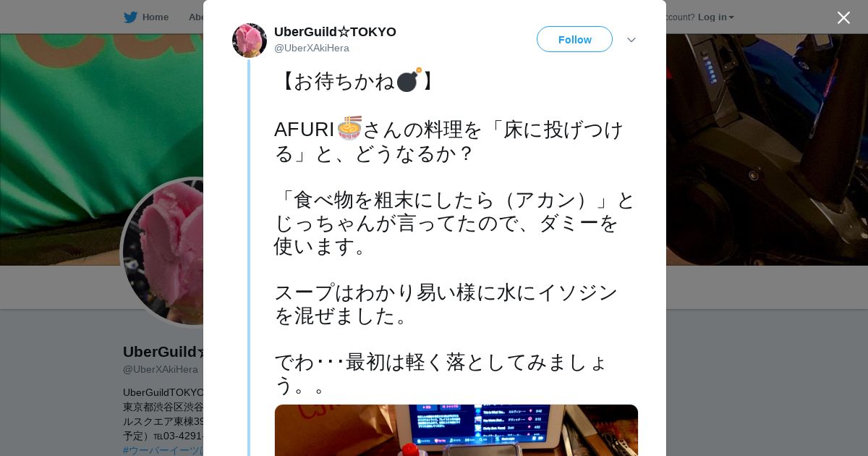Click the #ウーバーイーツ hashtag link
This screenshot has height=456, width=868.
point(163,450)
